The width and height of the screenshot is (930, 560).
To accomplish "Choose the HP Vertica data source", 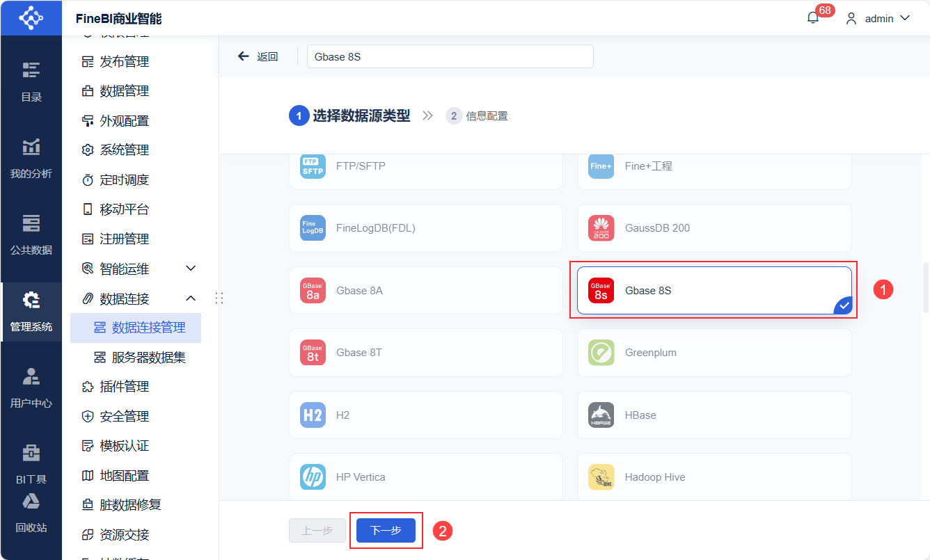I will (x=425, y=477).
